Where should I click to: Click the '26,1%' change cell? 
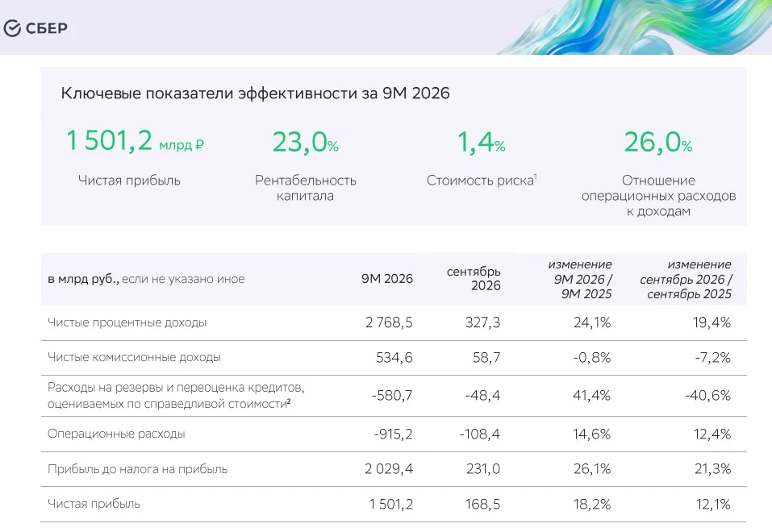pos(592,469)
